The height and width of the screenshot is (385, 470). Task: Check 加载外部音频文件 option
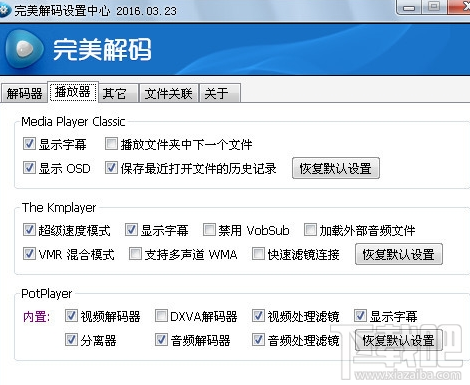[310, 230]
